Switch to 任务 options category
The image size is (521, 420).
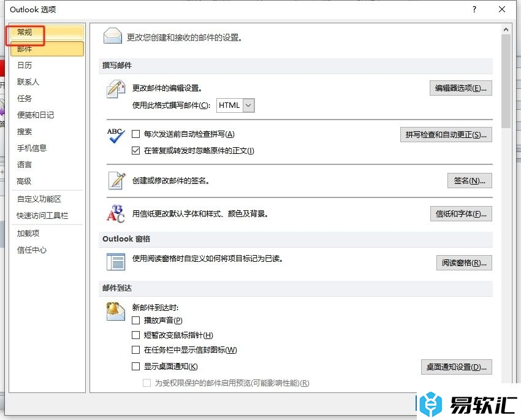(x=47, y=98)
